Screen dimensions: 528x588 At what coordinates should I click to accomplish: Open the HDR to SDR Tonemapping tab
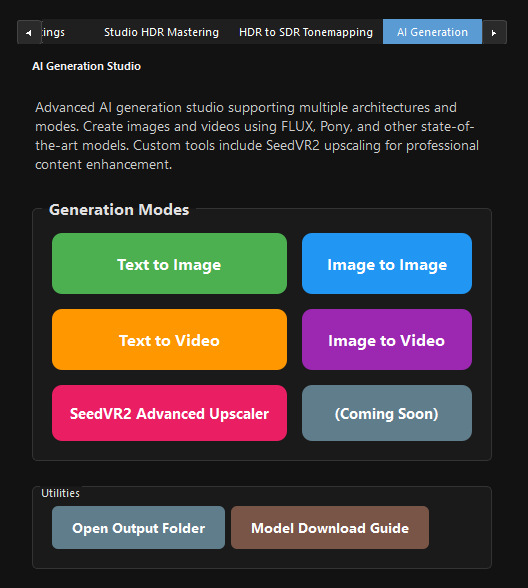pyautogui.click(x=306, y=32)
